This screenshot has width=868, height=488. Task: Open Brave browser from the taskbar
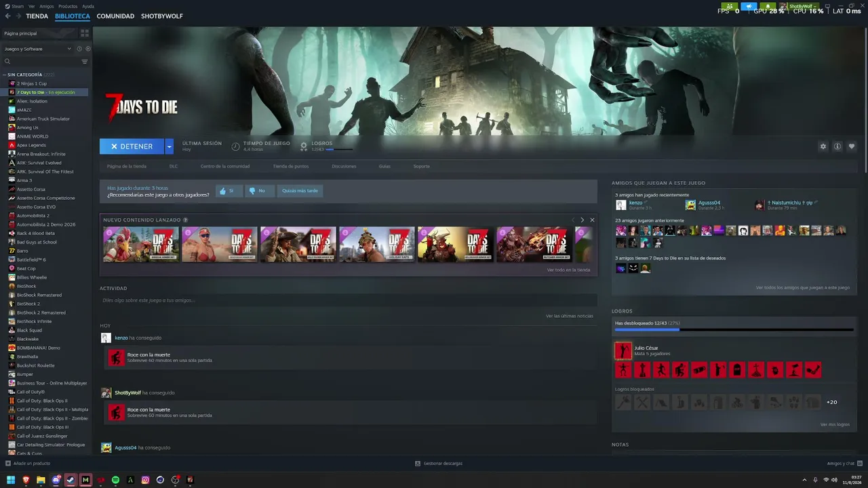click(26, 480)
